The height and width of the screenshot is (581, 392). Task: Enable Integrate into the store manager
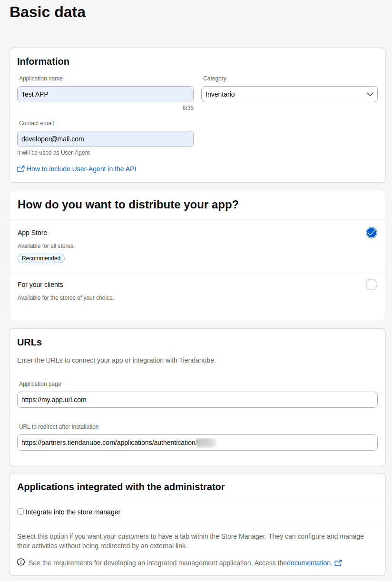point(20,511)
